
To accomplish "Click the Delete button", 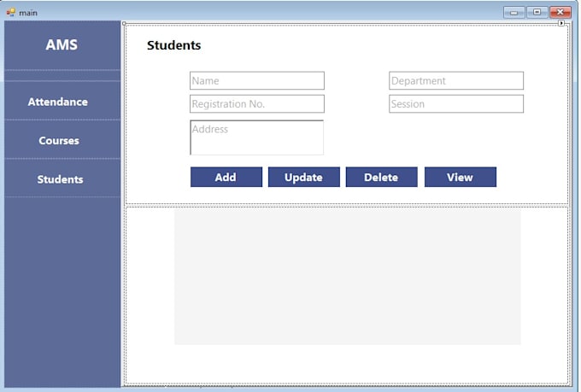I will (382, 177).
